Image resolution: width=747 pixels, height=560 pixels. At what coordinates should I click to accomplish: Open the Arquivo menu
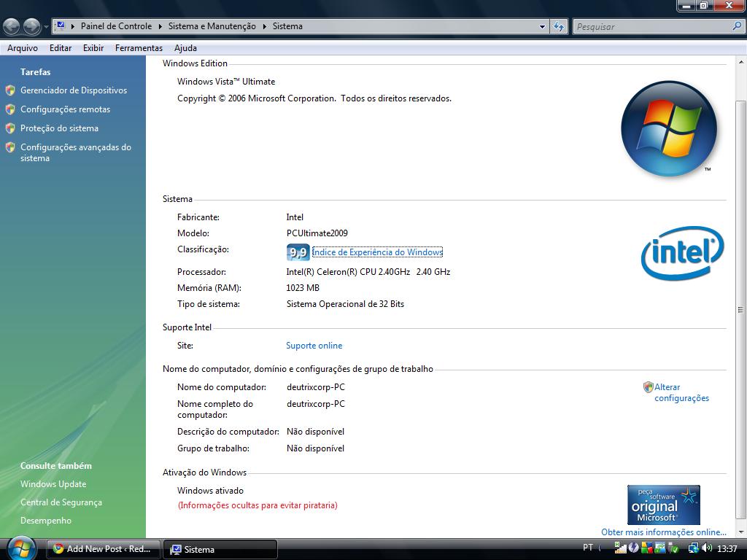23,48
